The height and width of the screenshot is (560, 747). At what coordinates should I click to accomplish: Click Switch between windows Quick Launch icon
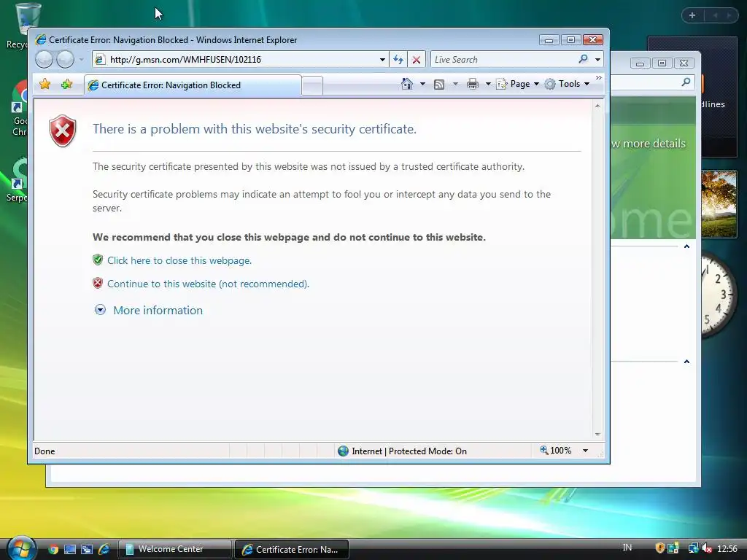point(86,550)
